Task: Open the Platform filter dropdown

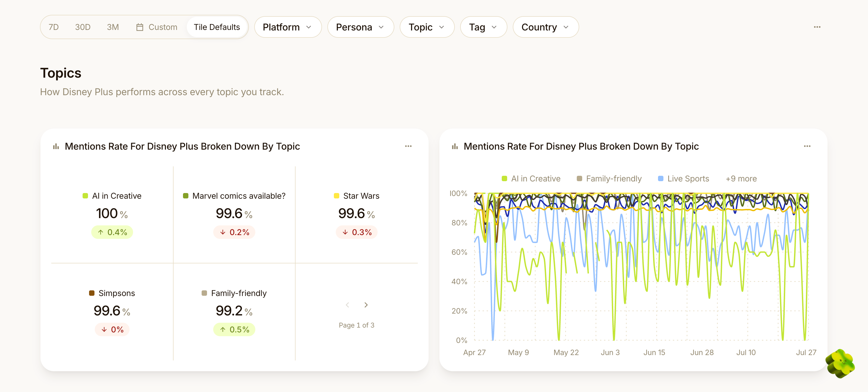Action: (287, 27)
